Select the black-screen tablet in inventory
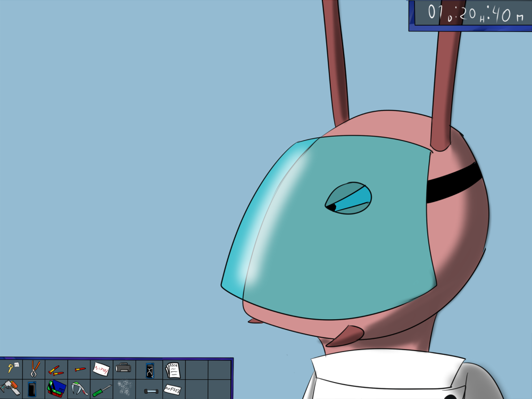 point(33,389)
